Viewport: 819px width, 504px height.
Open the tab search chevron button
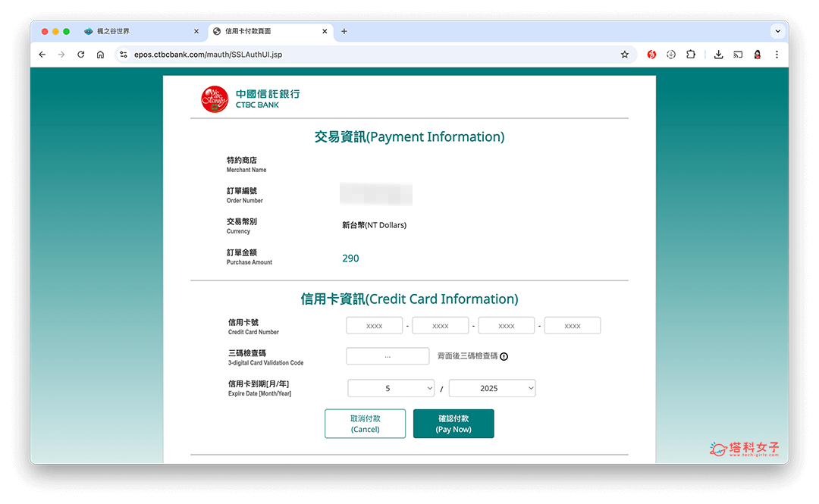click(x=777, y=31)
